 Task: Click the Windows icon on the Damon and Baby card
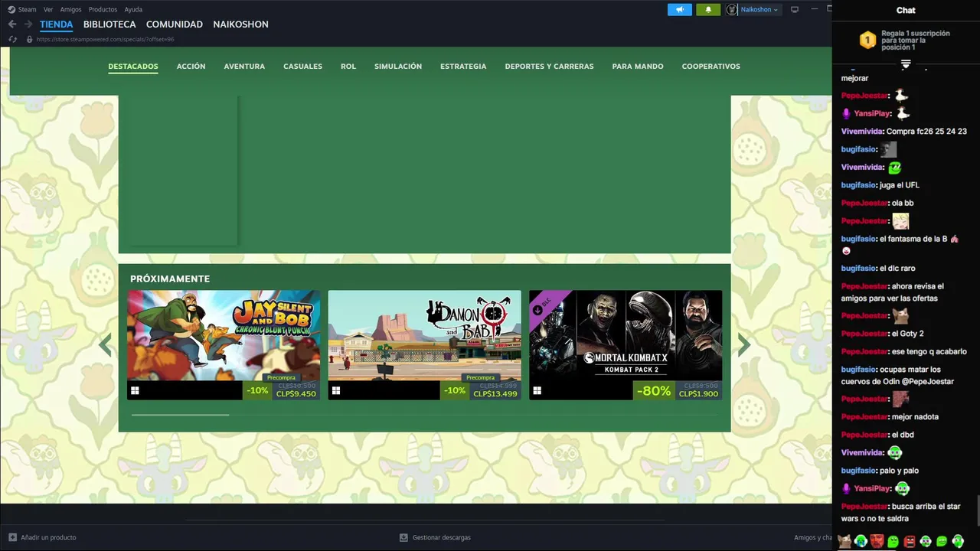(335, 391)
